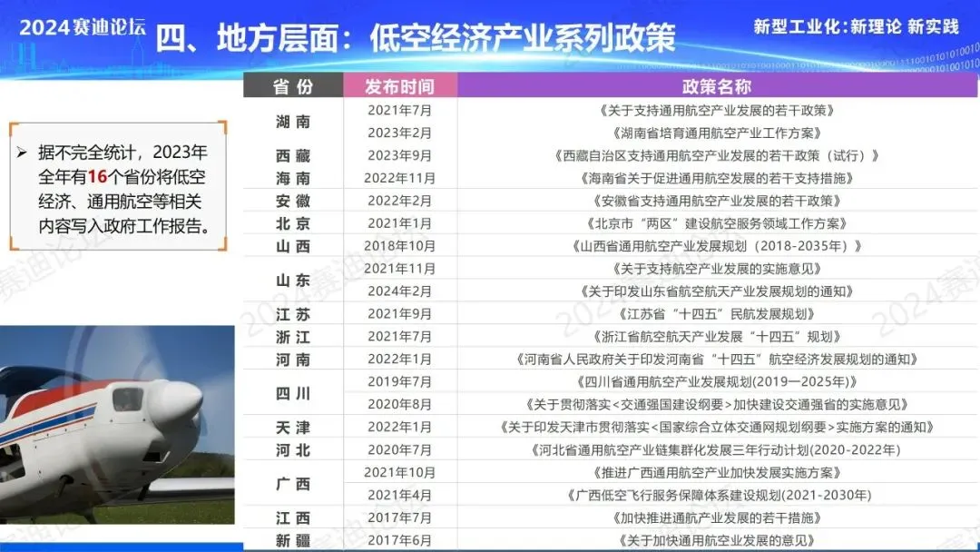Select the 北京 province cell
Viewport: 980px width, 552px height.
293,223
